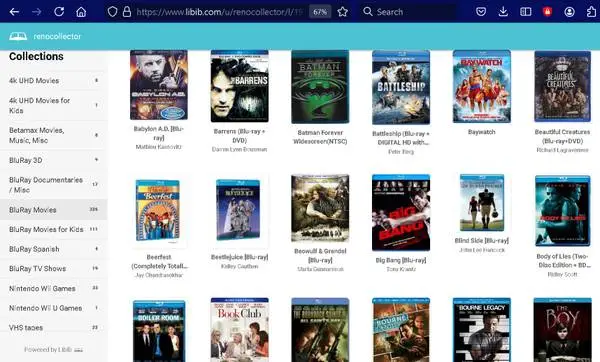This screenshot has height=362, width=600.
Task: Click the Battleship (Blu-ray + DIGITAL HD title
Action: click(401, 138)
